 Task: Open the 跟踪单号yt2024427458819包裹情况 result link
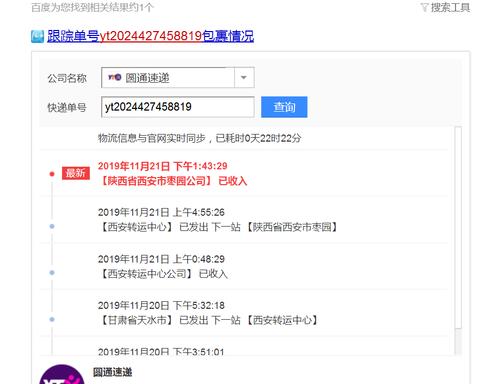click(150, 36)
